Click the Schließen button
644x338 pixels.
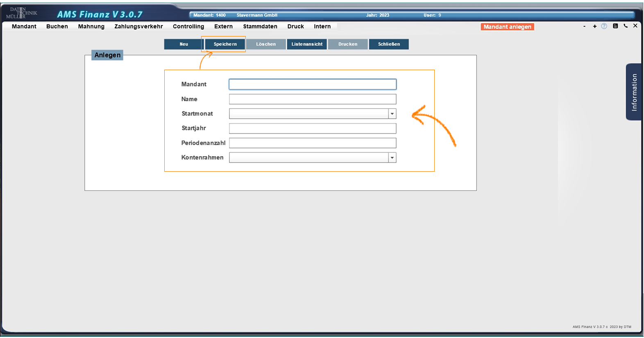389,44
